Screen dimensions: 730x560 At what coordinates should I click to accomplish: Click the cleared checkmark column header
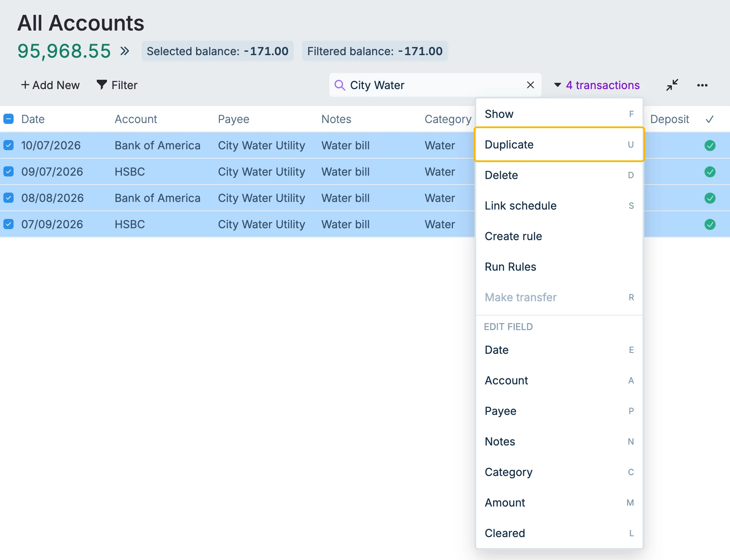[710, 119]
